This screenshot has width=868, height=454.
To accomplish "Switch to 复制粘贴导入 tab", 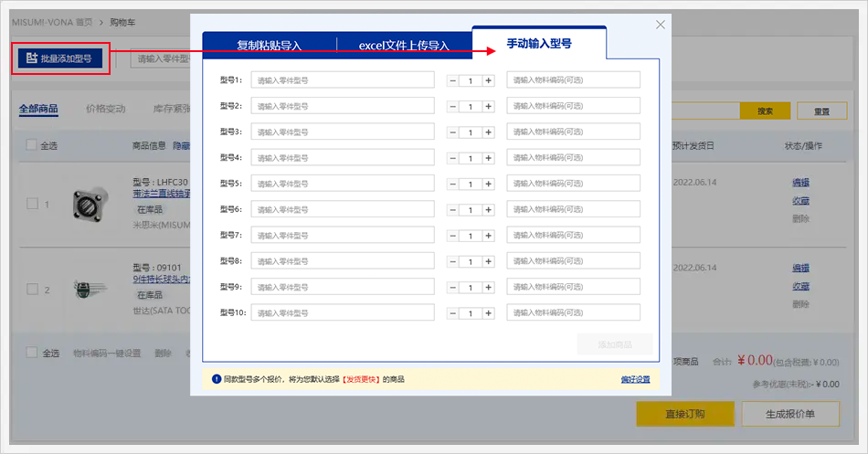I will 269,45.
